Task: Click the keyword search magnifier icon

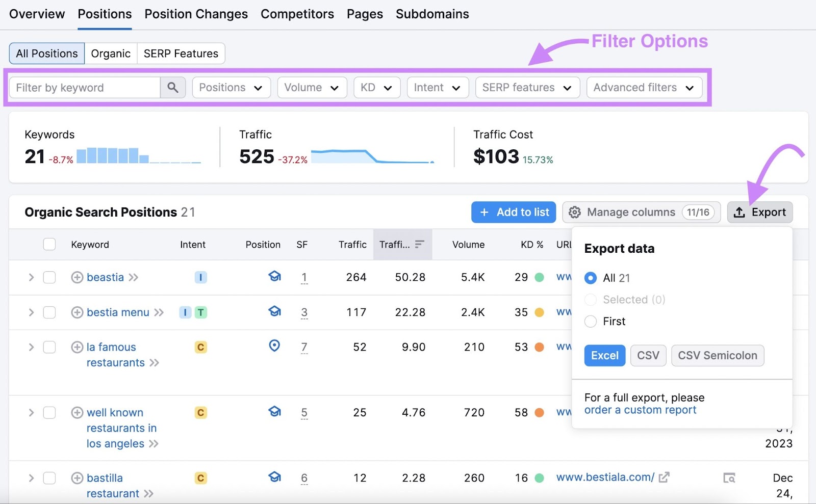Action: coord(172,87)
